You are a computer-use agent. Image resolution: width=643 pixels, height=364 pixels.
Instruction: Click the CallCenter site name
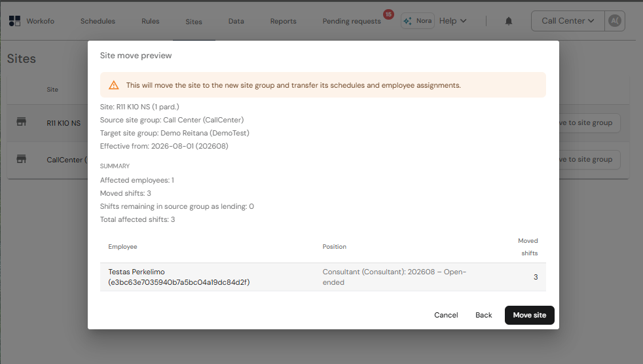pos(66,160)
